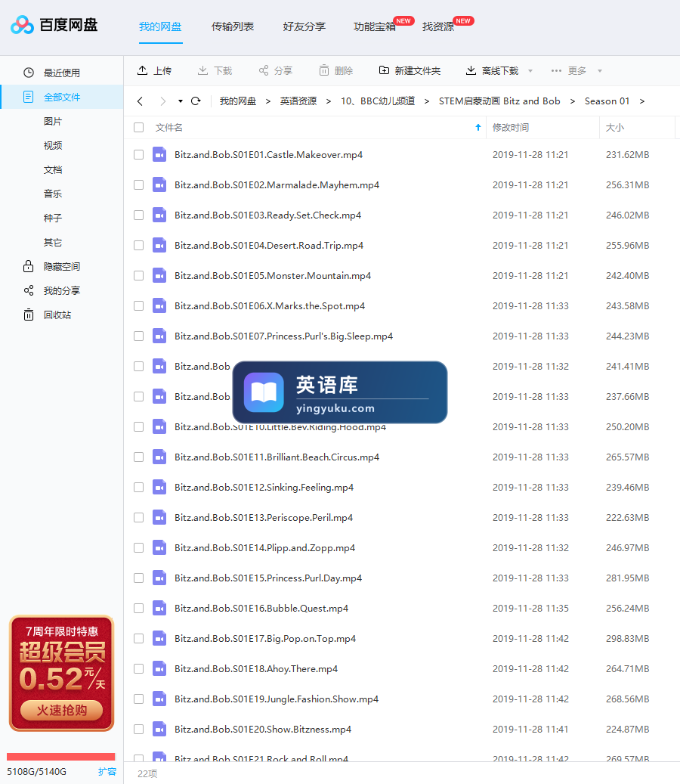The width and height of the screenshot is (680, 784).
Task: Click the chevron after 英语资源 breadcrumb
Action: point(328,101)
